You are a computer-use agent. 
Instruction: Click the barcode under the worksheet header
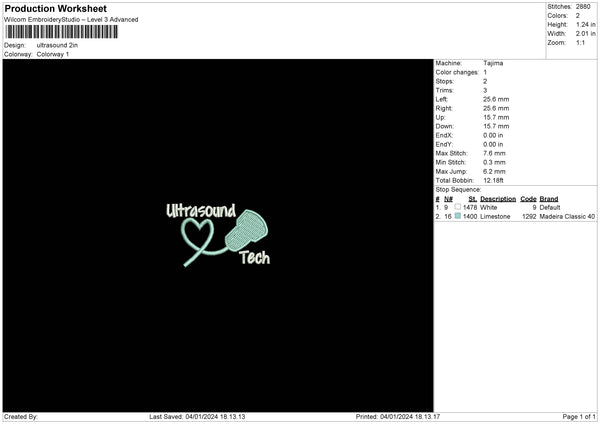(x=62, y=32)
